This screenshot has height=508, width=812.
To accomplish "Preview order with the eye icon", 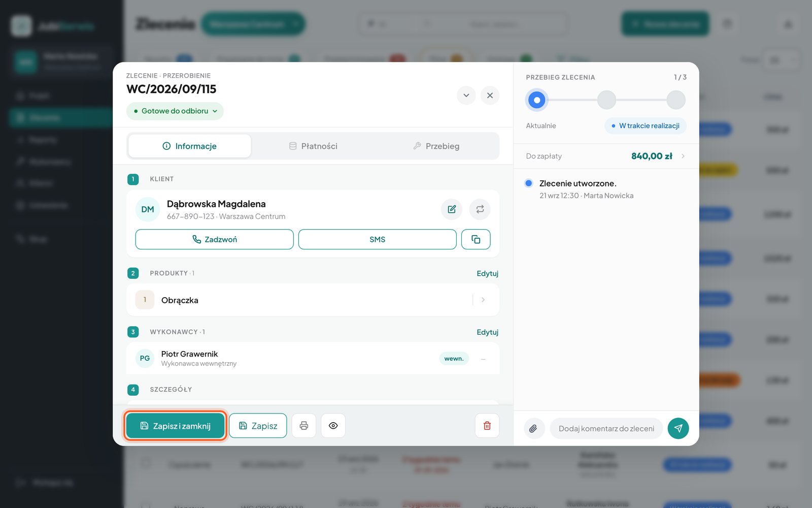I will click(x=333, y=426).
